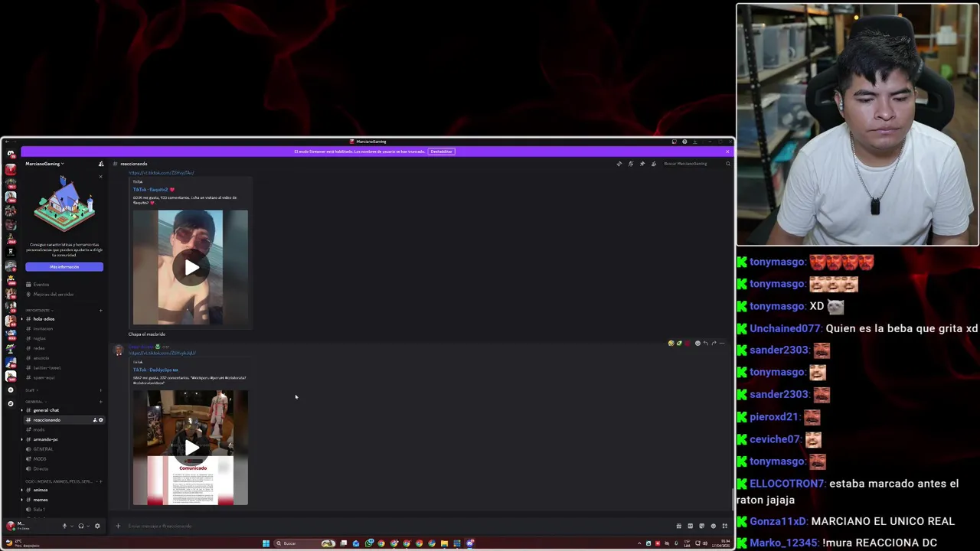Expand the Staff channel category
The width and height of the screenshot is (980, 551).
31,390
